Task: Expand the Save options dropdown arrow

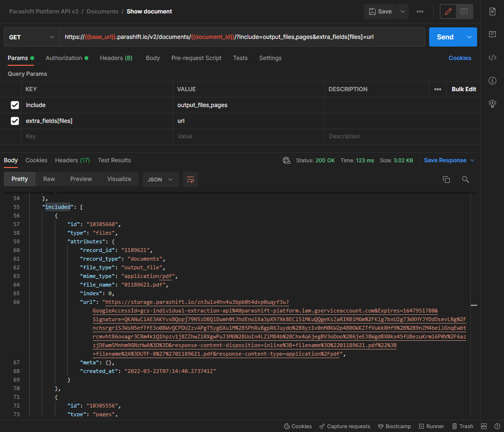Action: 402,12
